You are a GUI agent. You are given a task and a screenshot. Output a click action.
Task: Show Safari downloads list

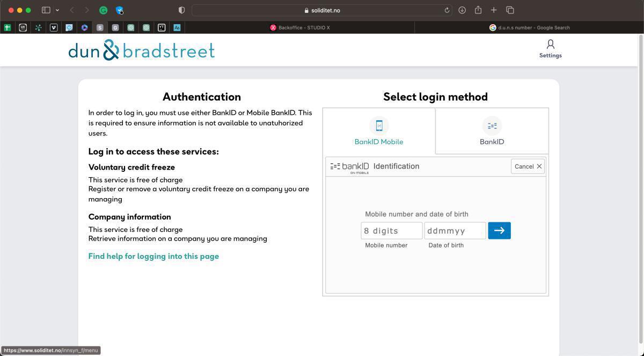click(x=462, y=10)
